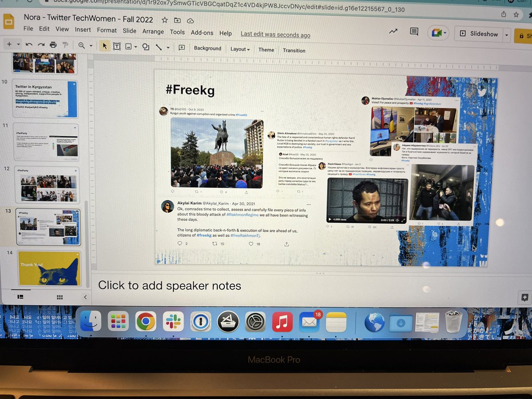This screenshot has height=399, width=532.
Task: Open the Tools menu
Action: point(177,32)
